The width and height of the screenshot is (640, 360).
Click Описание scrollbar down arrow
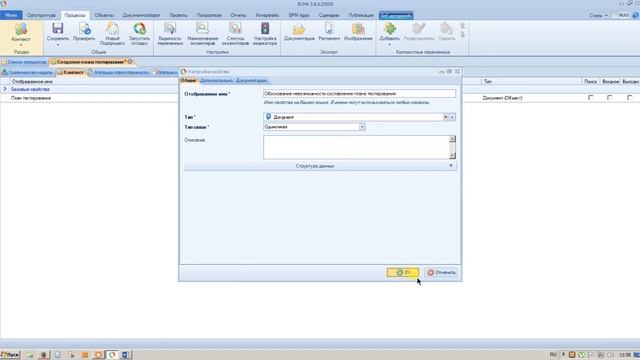coord(452,156)
